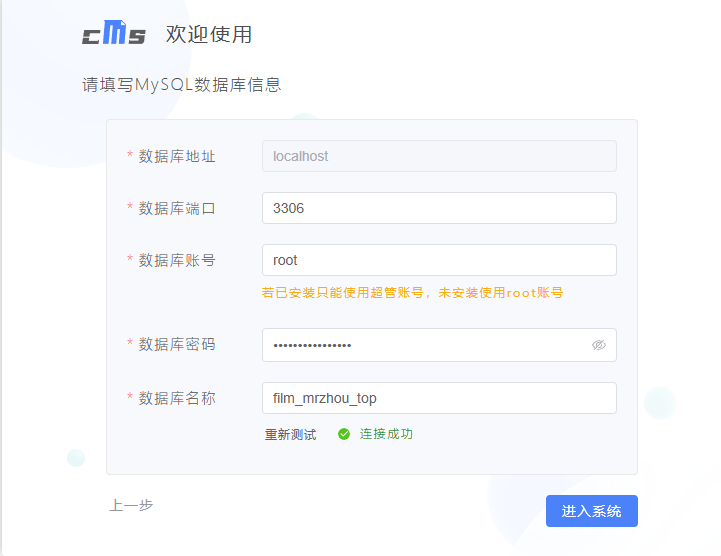721x556 pixels.
Task: Click the 欢迎使用 title
Action: click(208, 35)
